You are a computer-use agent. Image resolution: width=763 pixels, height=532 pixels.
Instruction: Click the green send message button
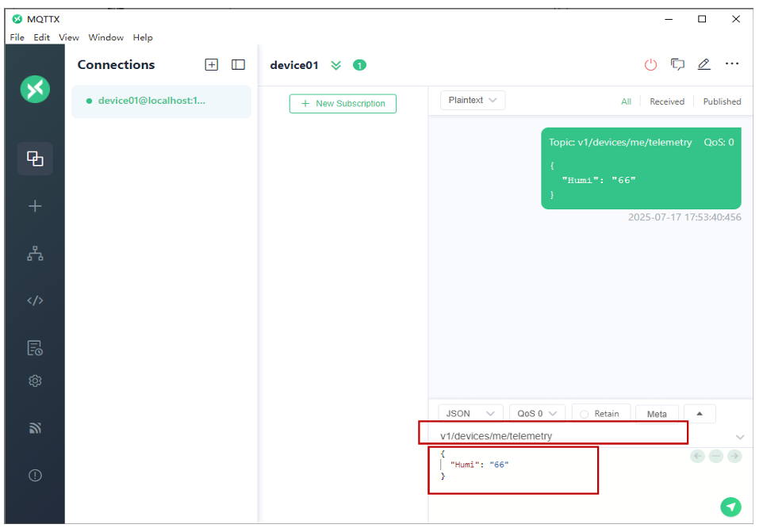731,507
